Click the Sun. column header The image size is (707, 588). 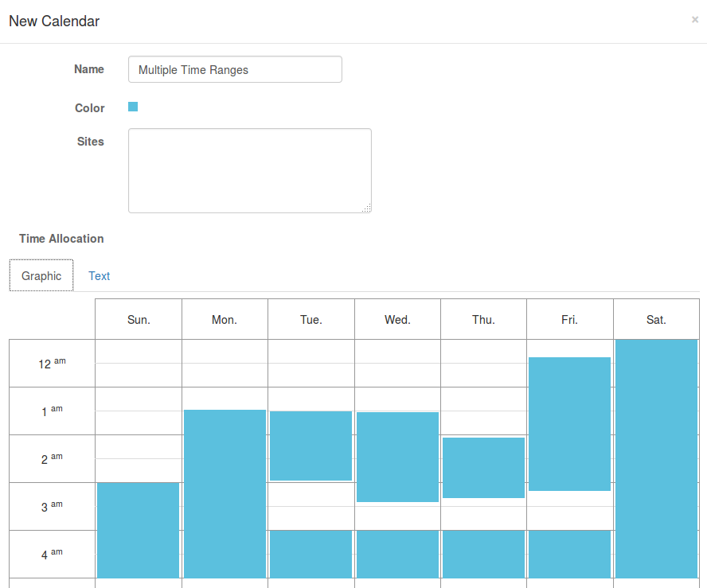[x=139, y=320]
